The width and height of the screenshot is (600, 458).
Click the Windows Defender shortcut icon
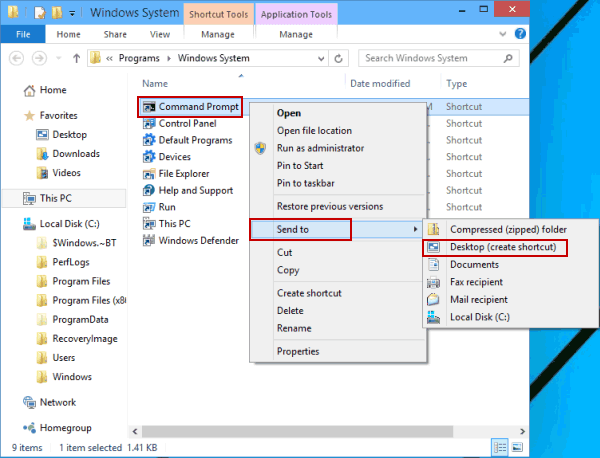tap(149, 240)
